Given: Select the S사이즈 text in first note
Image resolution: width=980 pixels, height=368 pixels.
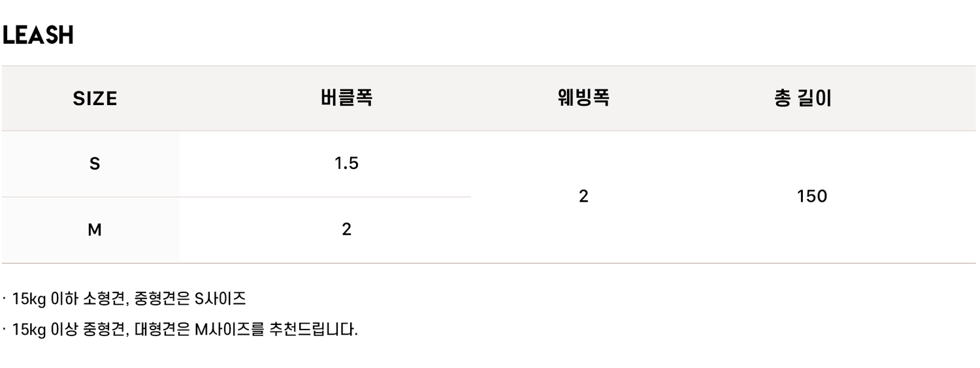Looking at the screenshot, I should click(x=220, y=299).
